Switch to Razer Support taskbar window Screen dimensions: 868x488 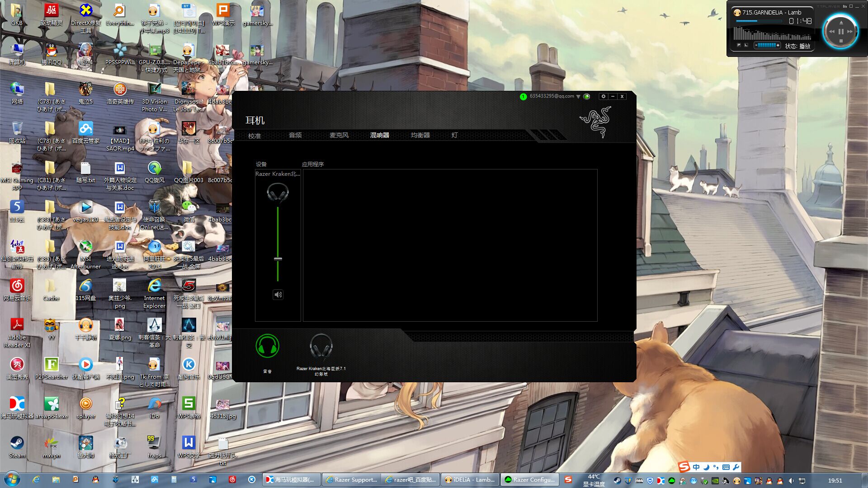pos(352,479)
